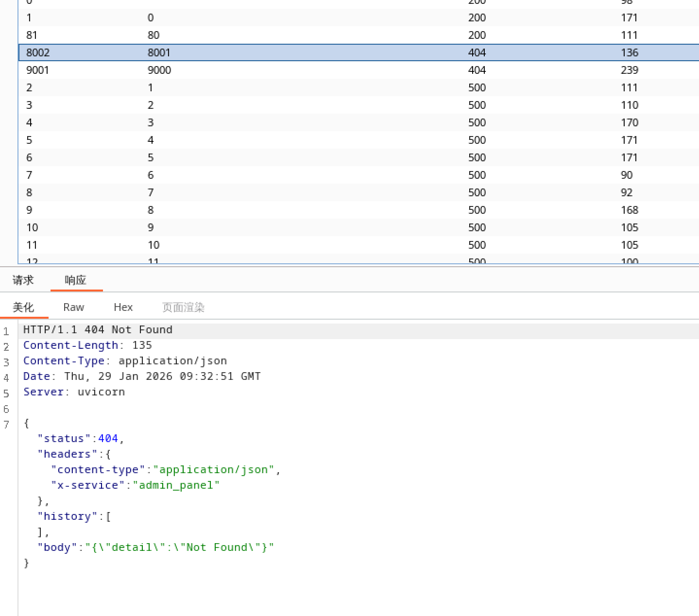
Task: Select request 8 row with length 92
Action: tap(627, 192)
